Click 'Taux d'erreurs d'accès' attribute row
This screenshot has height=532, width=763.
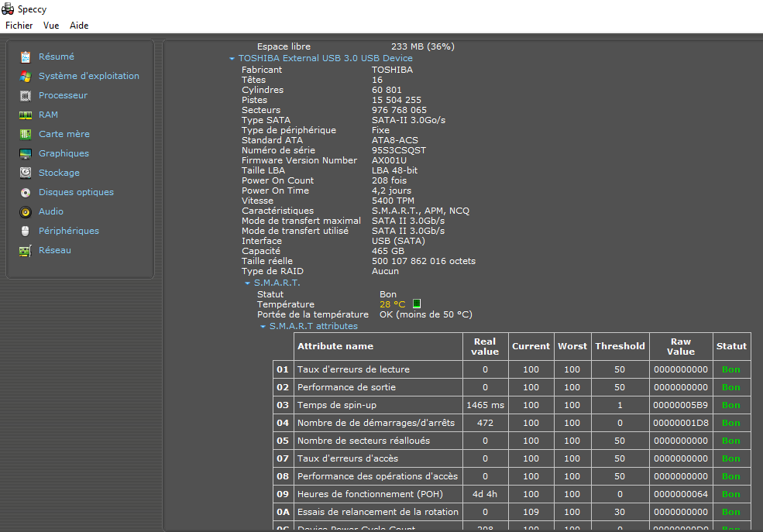pos(512,458)
